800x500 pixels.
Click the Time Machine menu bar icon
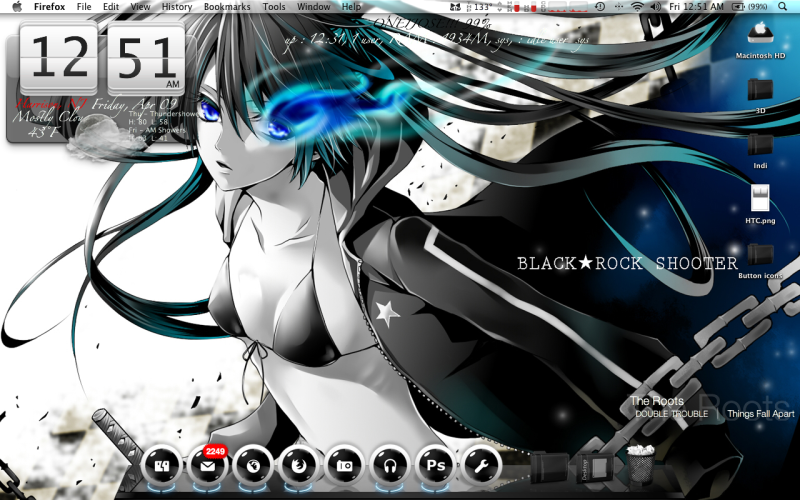coord(600,7)
